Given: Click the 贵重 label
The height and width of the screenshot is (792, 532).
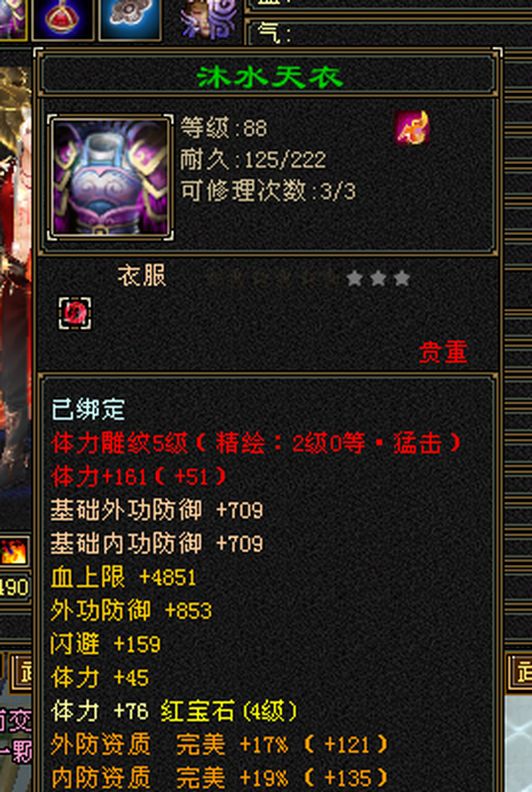Looking at the screenshot, I should [442, 352].
